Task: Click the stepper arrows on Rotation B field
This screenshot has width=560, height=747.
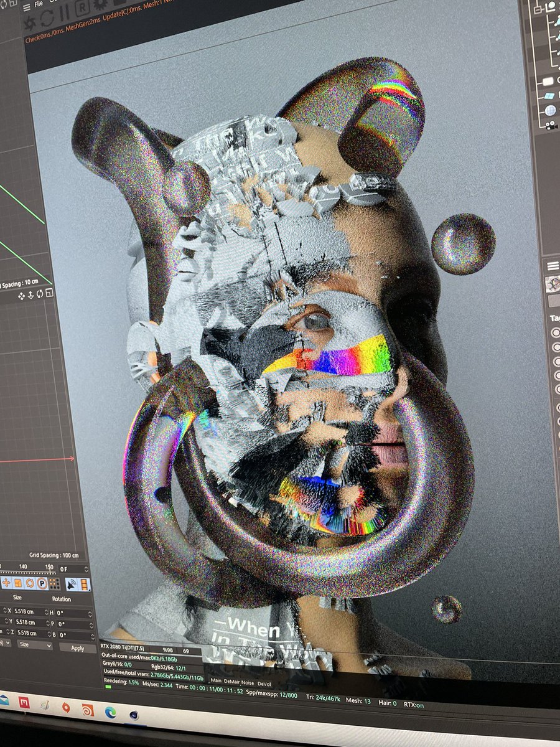Action: (93, 637)
